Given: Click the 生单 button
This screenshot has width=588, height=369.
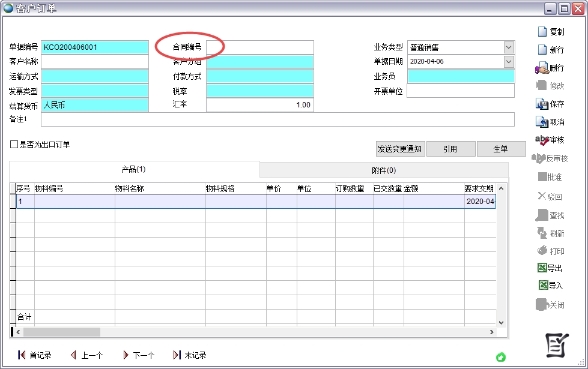Looking at the screenshot, I should (x=501, y=149).
